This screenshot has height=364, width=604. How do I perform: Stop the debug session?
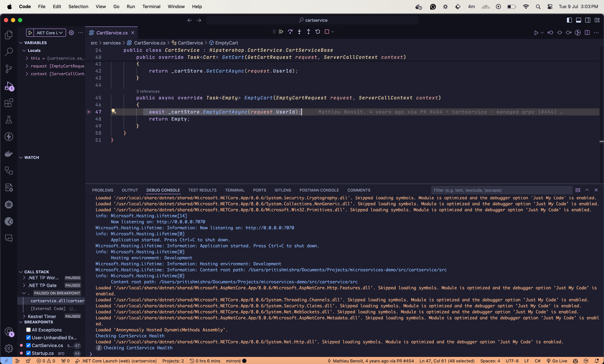click(327, 32)
